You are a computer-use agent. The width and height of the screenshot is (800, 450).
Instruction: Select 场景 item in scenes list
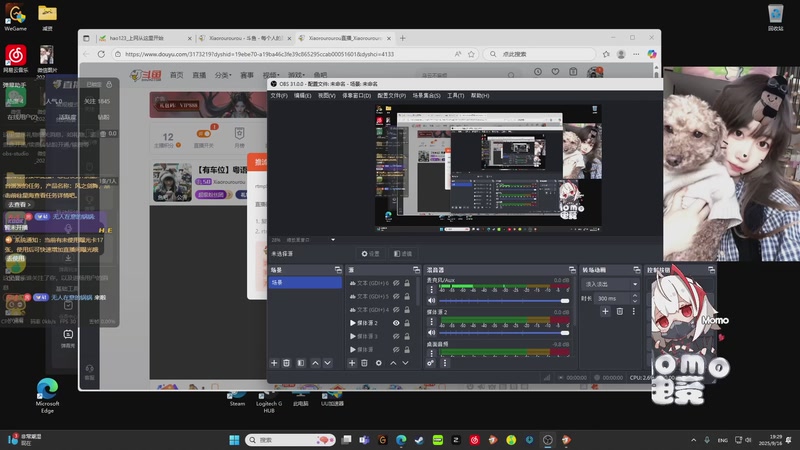(305, 282)
